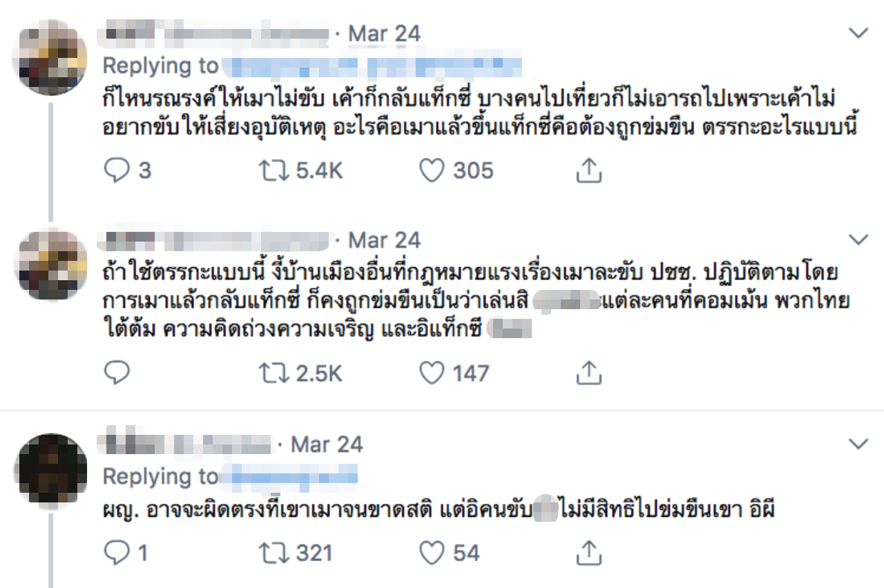This screenshot has width=884, height=588.
Task: Reply to the tweet with 2.5K retweets
Action: coord(117,373)
